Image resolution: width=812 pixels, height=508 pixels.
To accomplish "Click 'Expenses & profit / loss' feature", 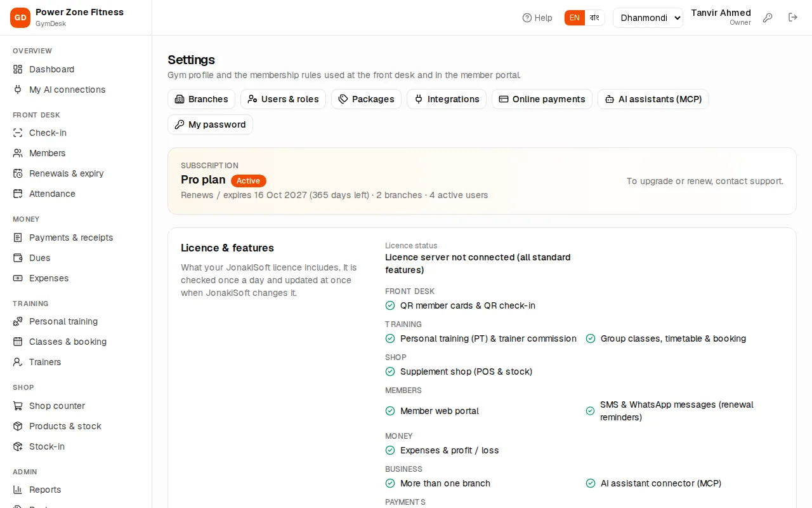I will pos(450,450).
